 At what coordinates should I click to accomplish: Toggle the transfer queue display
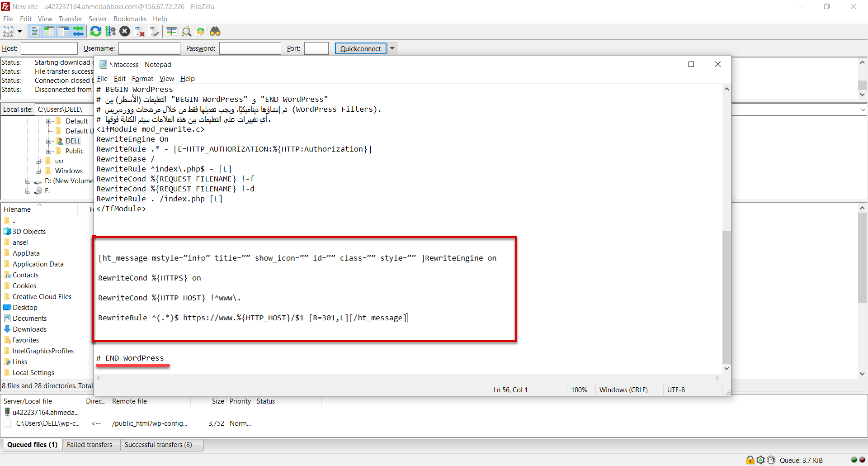pos(78,31)
